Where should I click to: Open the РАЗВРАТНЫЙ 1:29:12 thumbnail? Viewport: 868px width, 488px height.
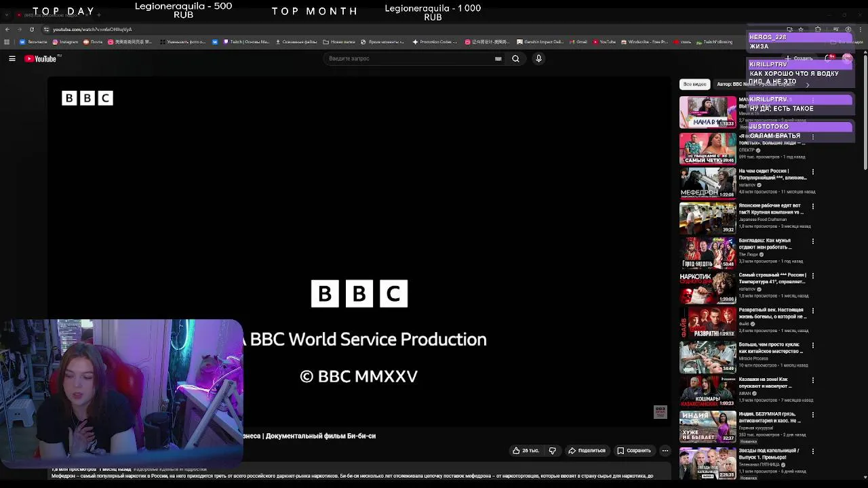click(x=707, y=321)
